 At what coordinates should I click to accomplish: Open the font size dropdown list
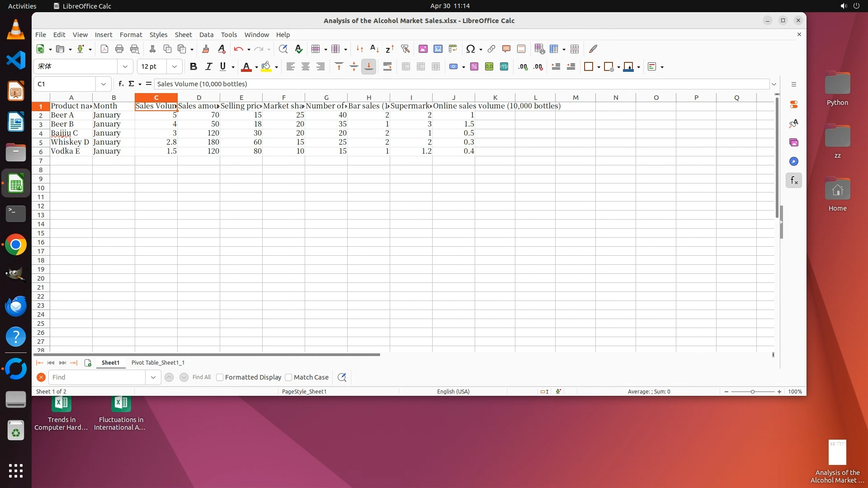pos(174,66)
